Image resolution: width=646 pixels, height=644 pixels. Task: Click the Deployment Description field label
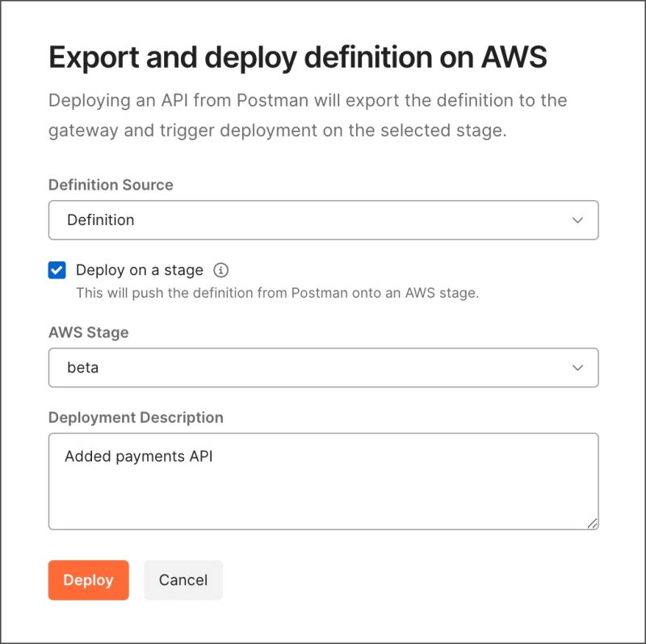[136, 417]
